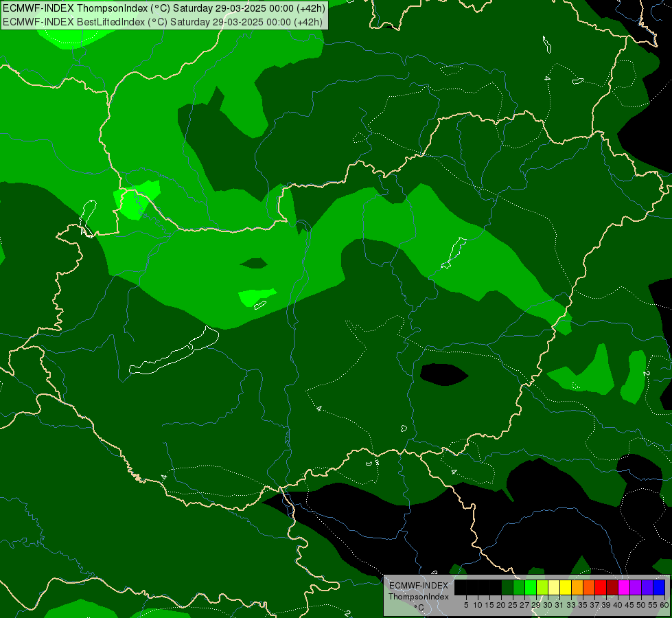The width and height of the screenshot is (672, 618).
Task: Select the bright green 27-29 legend swatch
Action: (531, 587)
